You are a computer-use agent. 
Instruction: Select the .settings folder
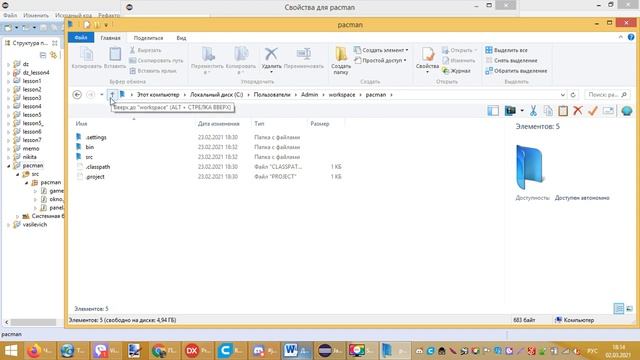point(96,138)
